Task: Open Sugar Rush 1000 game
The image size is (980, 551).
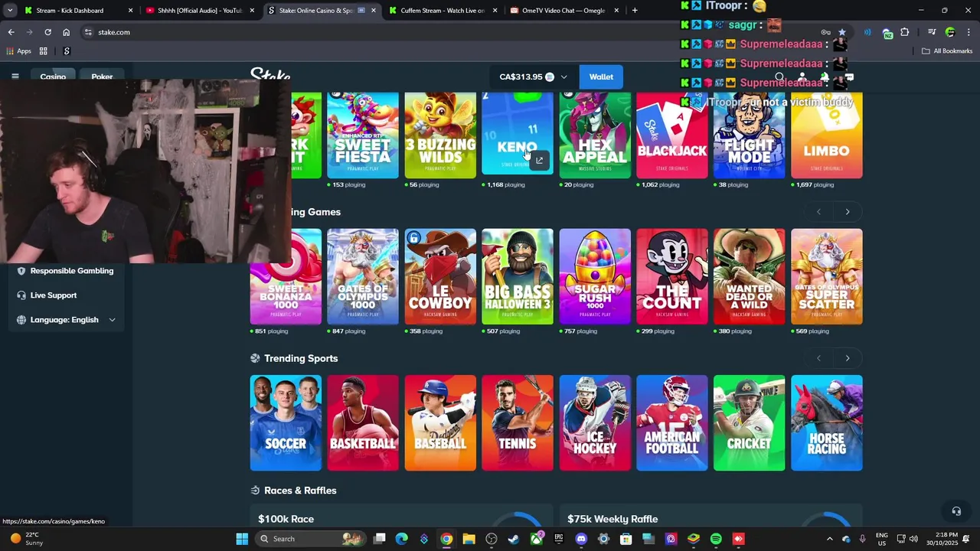Action: click(595, 276)
